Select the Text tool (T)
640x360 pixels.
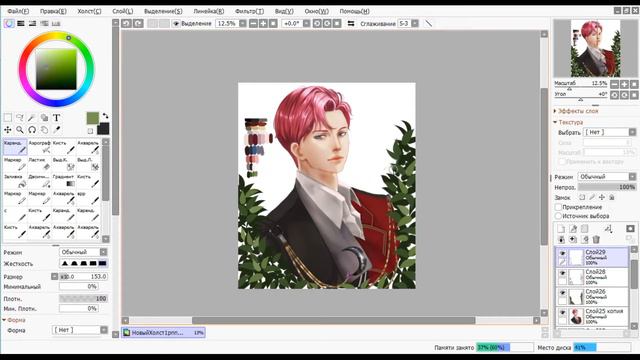coord(56,118)
